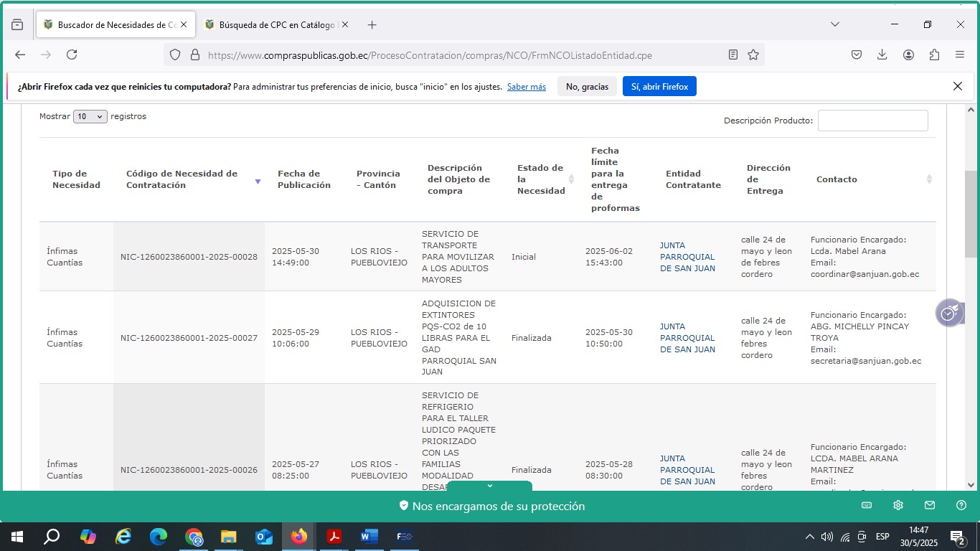Launch Microsoft Word from the taskbar
Screen dimensions: 980x551
[x=369, y=537]
